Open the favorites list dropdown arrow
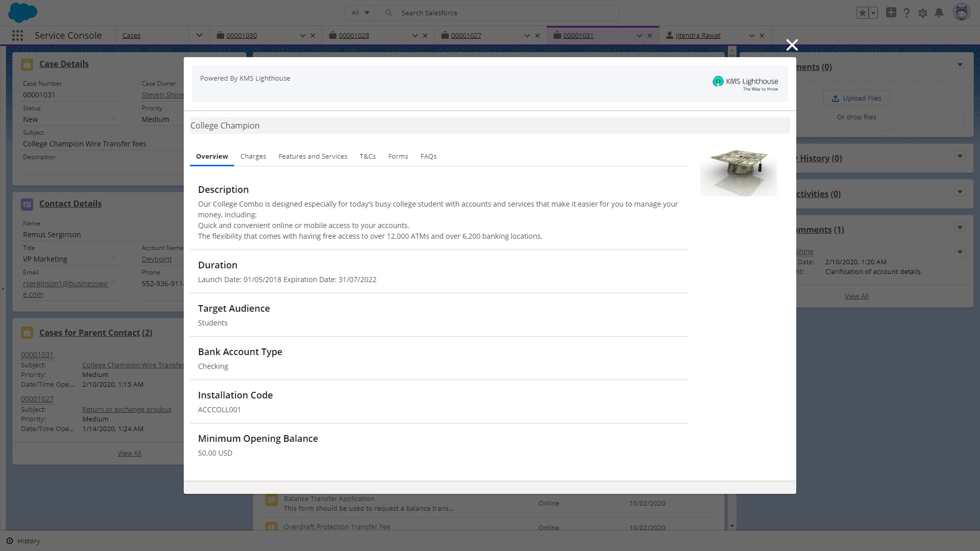The height and width of the screenshot is (551, 980). click(873, 13)
